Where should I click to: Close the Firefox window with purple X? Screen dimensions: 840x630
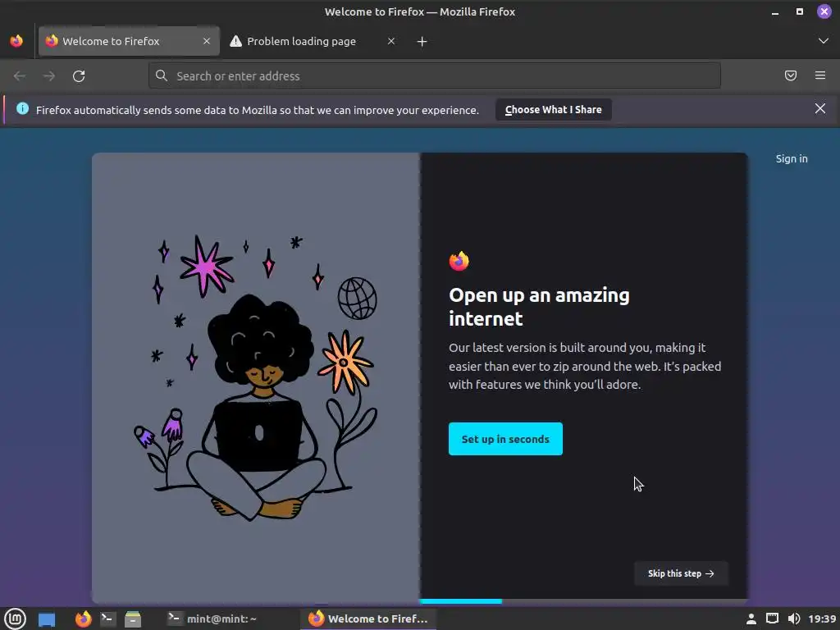coord(824,11)
